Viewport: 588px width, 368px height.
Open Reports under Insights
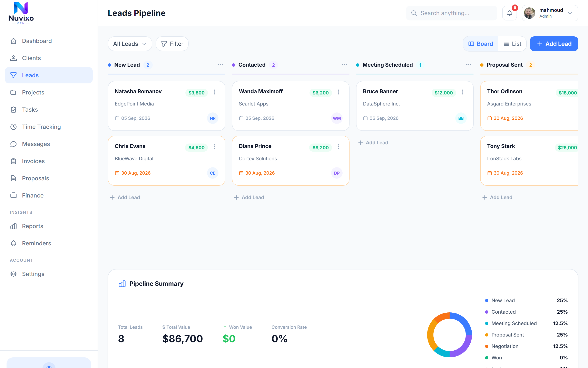(49, 226)
